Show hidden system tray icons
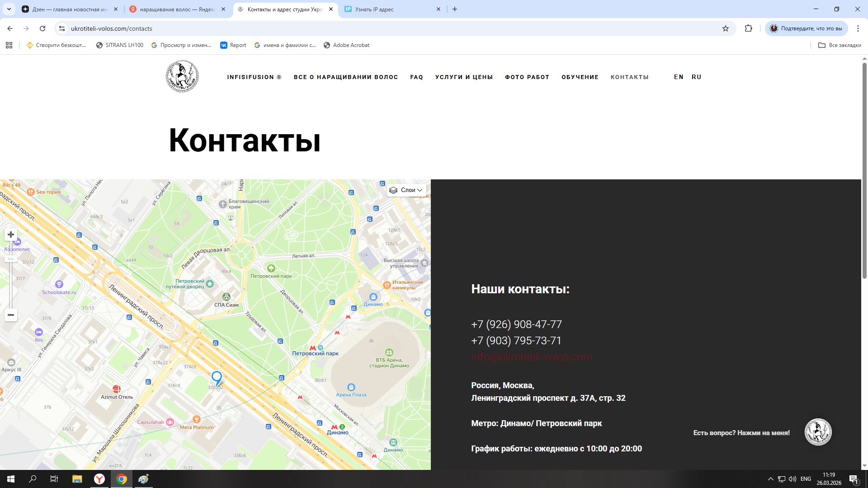The image size is (868, 488). pyautogui.click(x=770, y=479)
